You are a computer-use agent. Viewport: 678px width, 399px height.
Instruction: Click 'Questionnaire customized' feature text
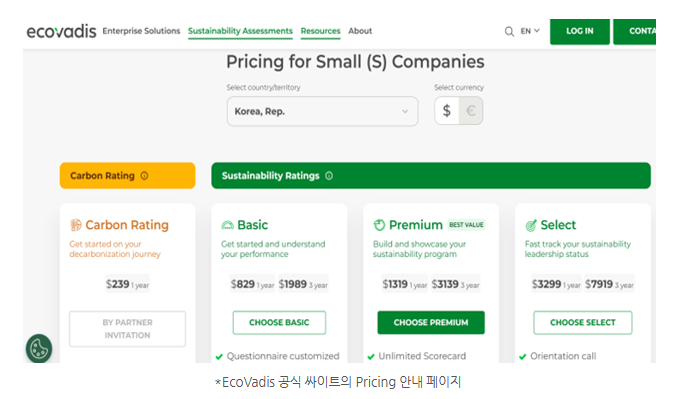coord(283,356)
